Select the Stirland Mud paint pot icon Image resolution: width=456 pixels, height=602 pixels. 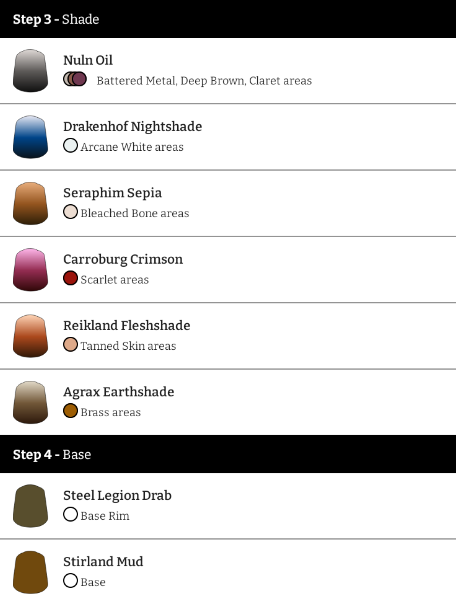coord(30,572)
